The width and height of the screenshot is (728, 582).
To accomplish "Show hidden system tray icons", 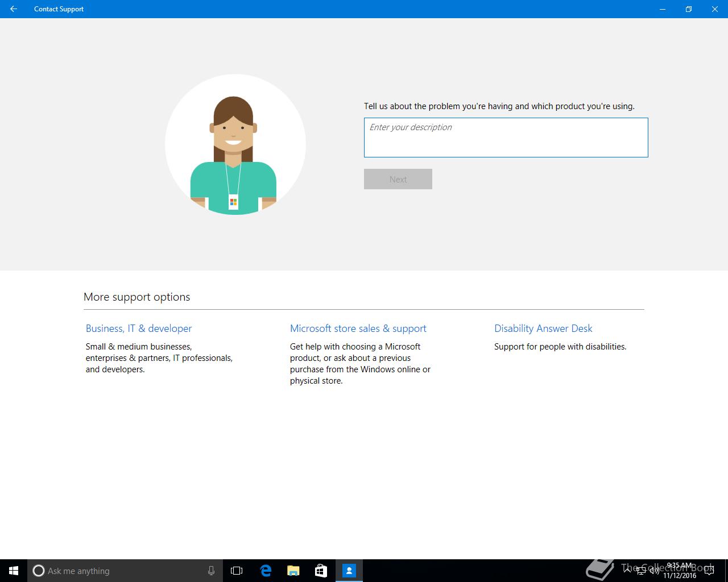I will (627, 571).
